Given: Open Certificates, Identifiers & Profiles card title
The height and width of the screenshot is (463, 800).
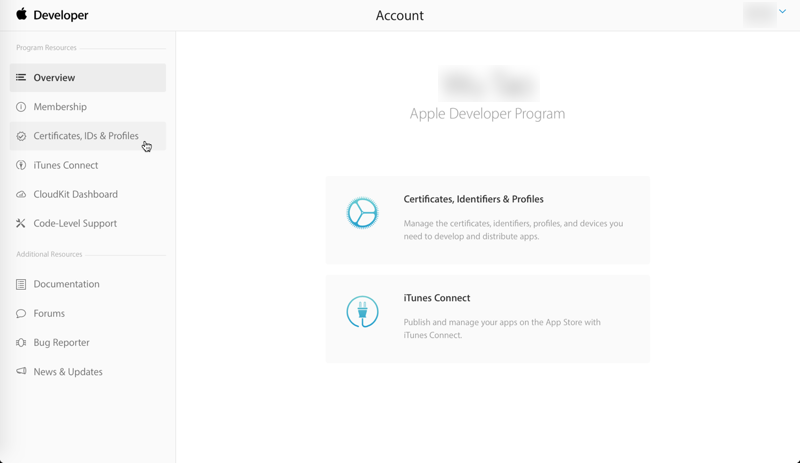Looking at the screenshot, I should click(473, 199).
